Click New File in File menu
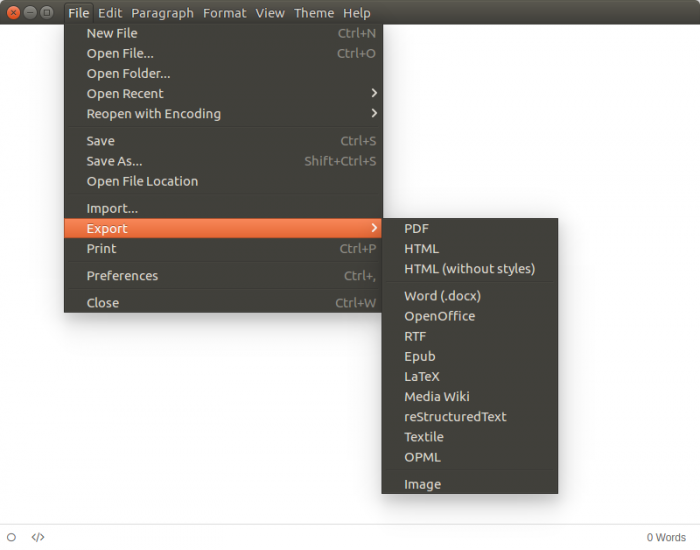The image size is (700, 550). 112,33
